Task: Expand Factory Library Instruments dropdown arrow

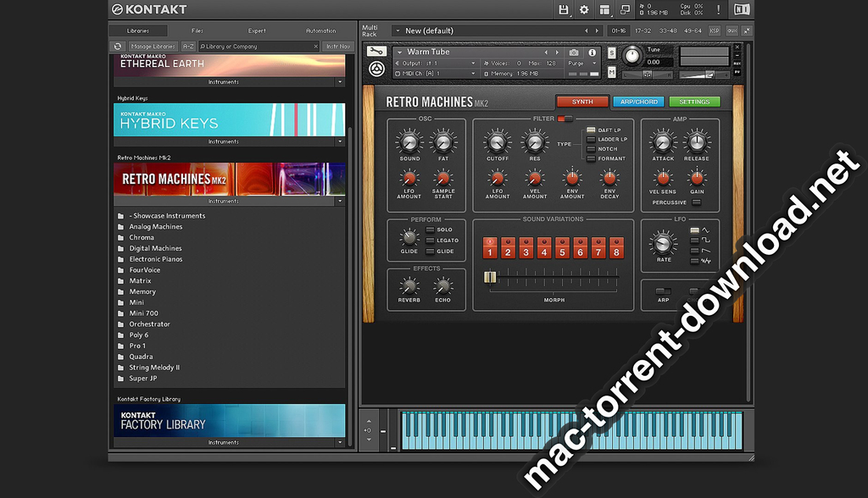Action: 340,443
